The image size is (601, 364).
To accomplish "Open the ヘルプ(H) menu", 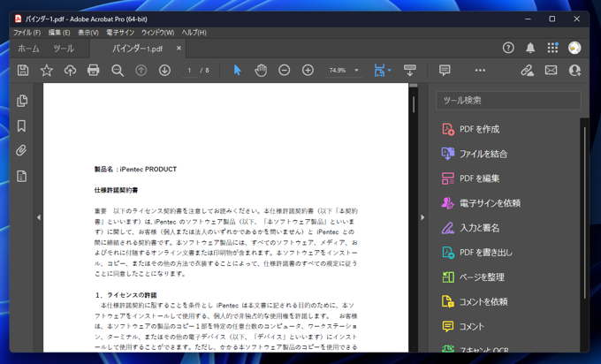I will point(194,33).
